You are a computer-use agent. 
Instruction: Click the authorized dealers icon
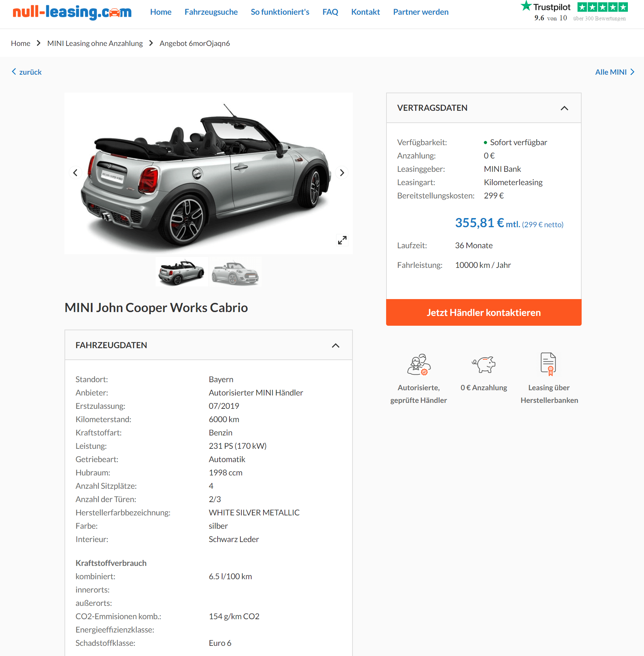pyautogui.click(x=419, y=365)
